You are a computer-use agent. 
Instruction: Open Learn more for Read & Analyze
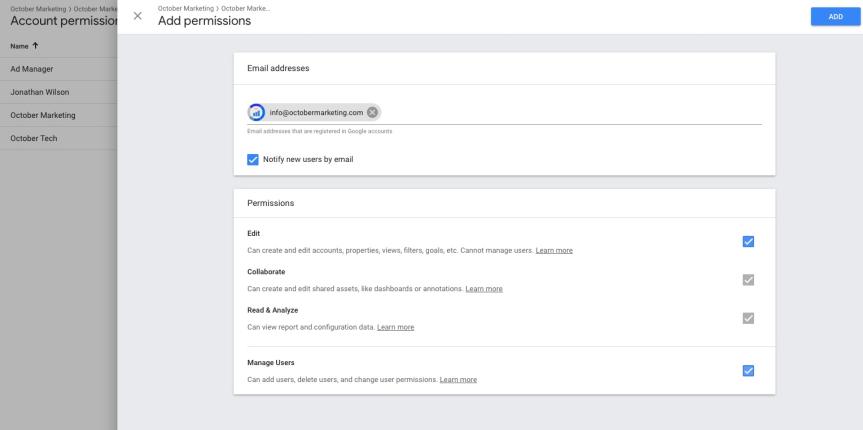coord(395,327)
